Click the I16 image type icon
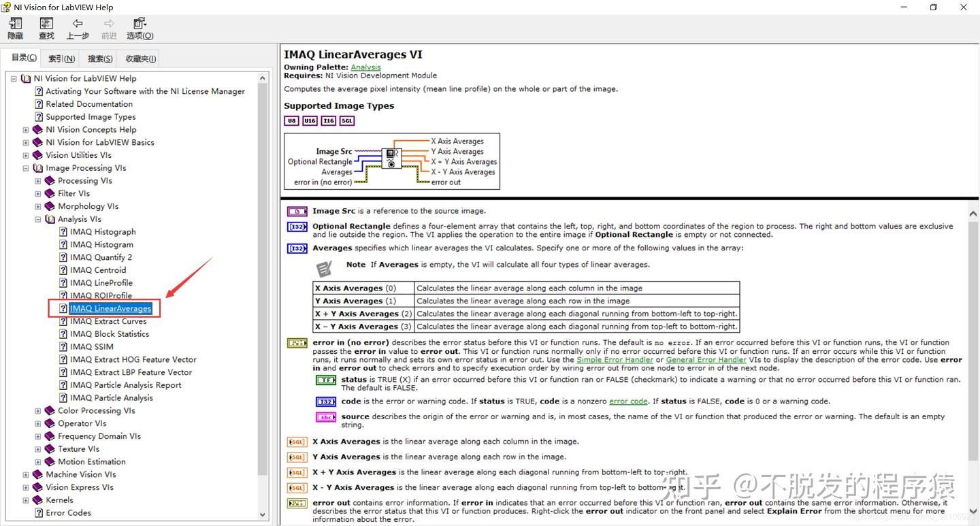The image size is (980, 526). pos(329,120)
